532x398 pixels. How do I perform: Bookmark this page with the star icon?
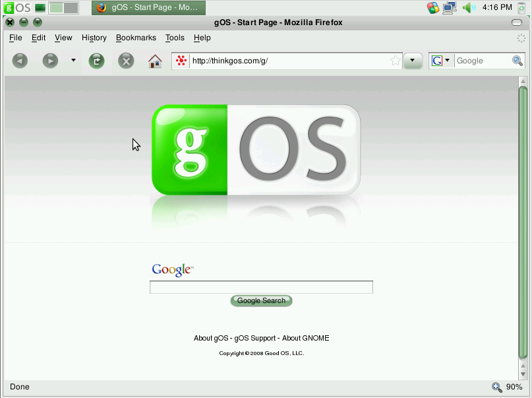tap(395, 61)
